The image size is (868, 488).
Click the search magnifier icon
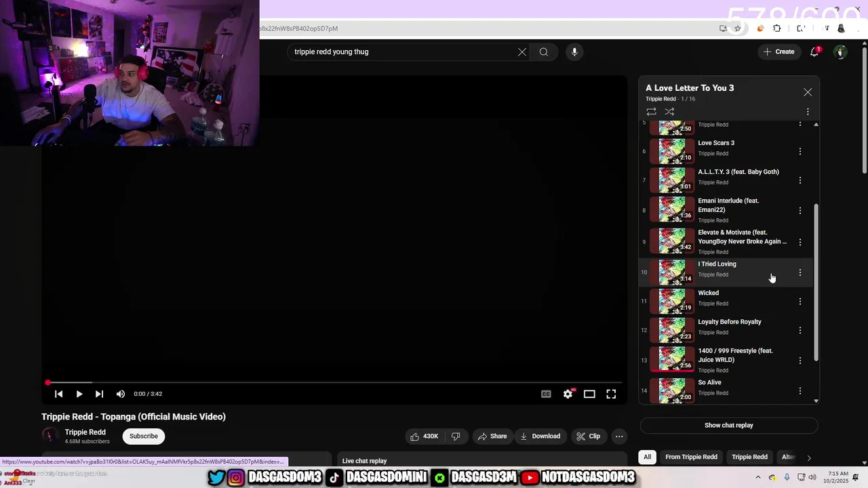tap(544, 52)
